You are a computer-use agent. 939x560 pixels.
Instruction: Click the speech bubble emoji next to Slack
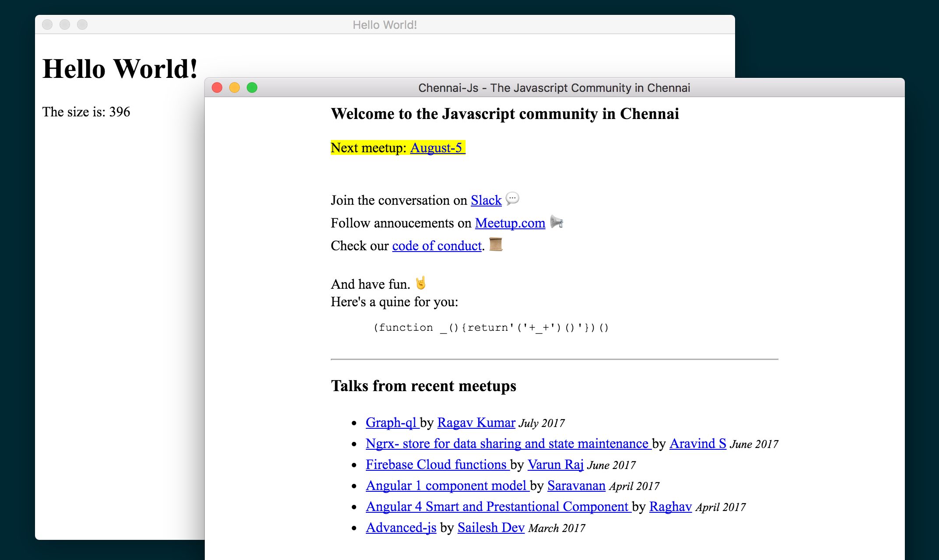click(512, 199)
